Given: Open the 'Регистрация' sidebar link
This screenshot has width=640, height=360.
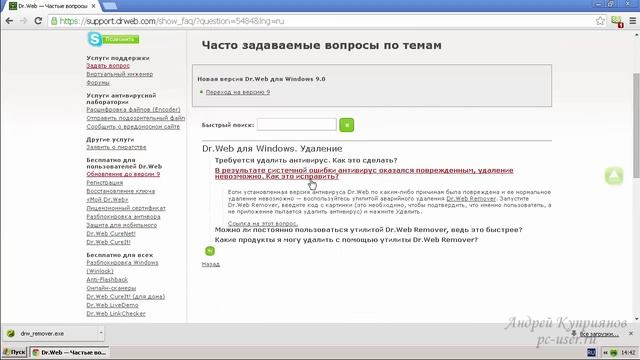Looking at the screenshot, I should pos(104,183).
